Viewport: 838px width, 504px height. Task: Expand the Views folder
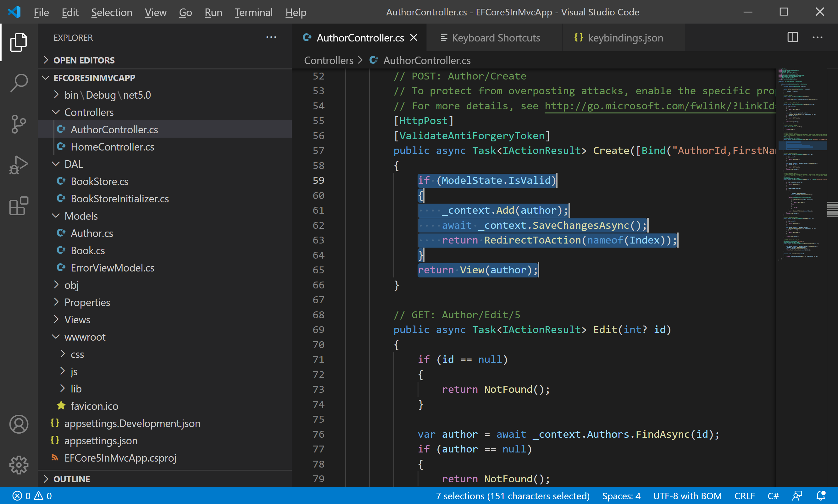77,320
